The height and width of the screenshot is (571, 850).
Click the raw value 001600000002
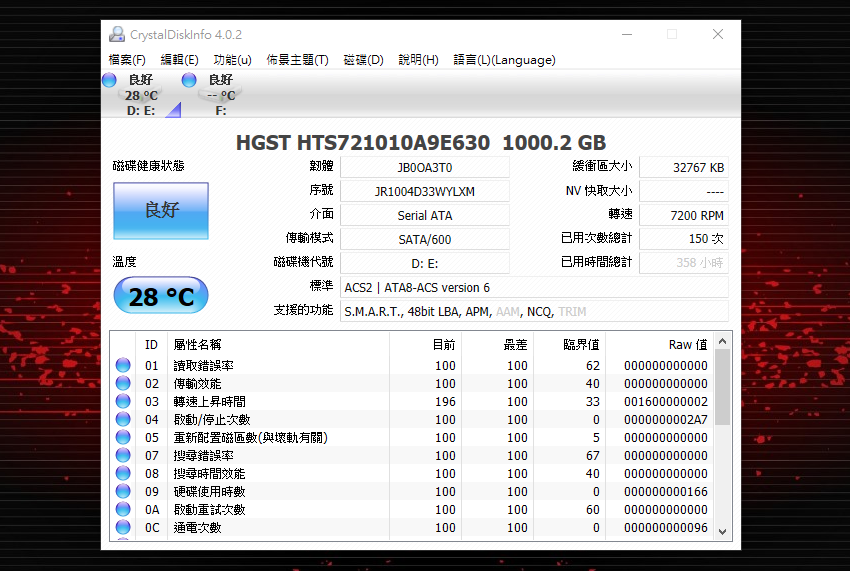(666, 402)
